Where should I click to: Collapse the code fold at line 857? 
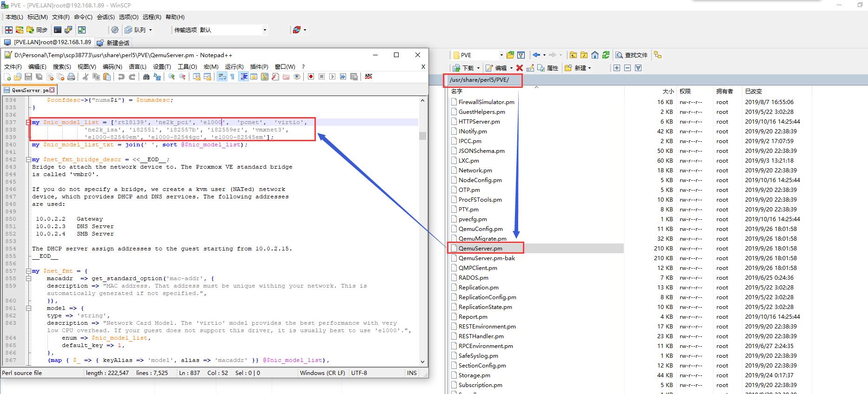click(x=28, y=271)
